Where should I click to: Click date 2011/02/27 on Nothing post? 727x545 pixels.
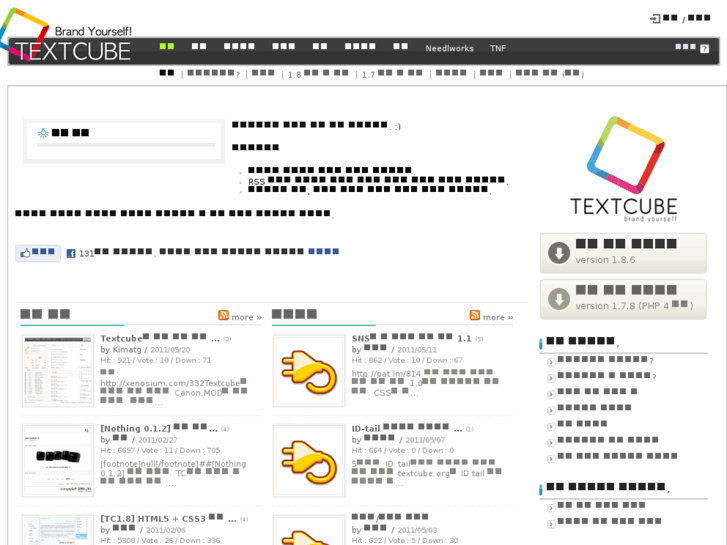[157, 440]
